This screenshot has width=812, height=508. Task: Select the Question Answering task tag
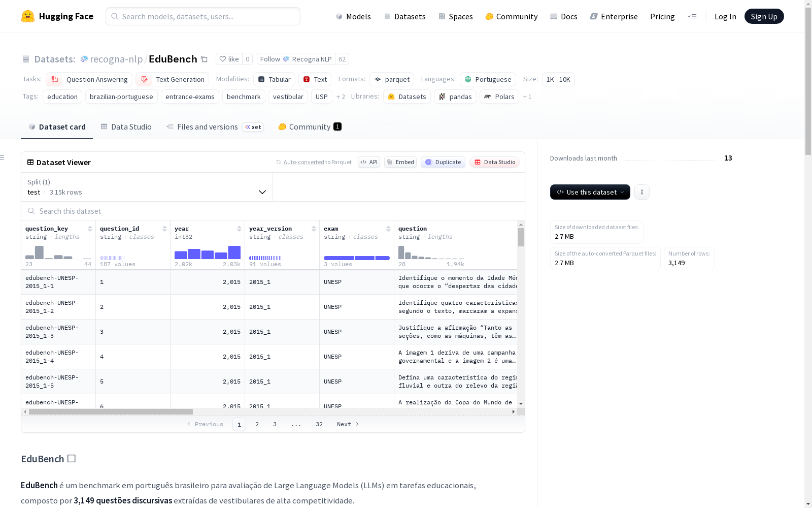(x=89, y=79)
